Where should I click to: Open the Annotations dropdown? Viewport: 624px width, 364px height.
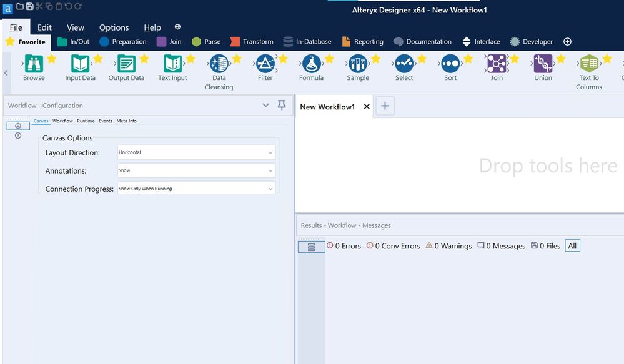coord(196,170)
